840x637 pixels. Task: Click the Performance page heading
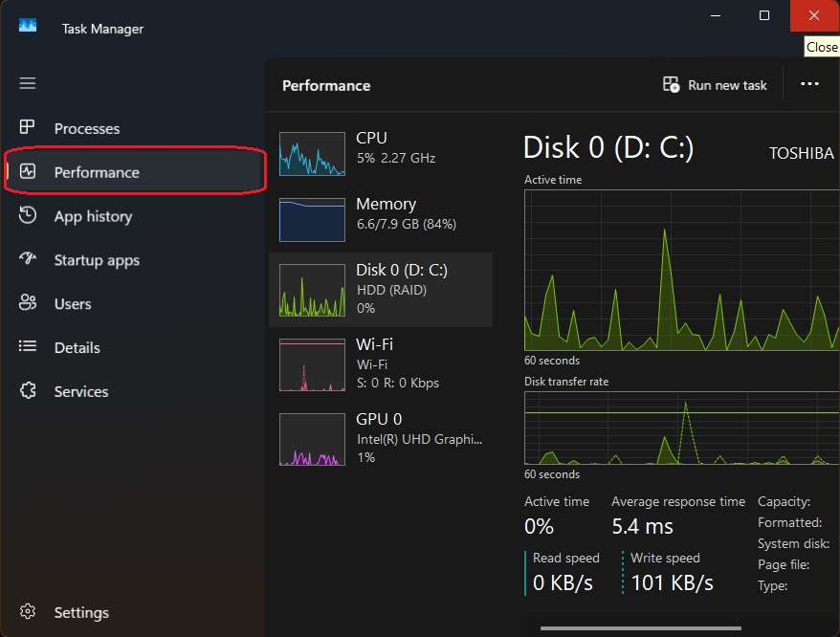326,86
